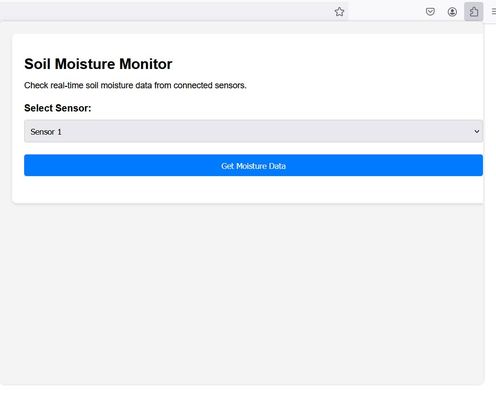Click the Get Moisture Data button
Image resolution: width=496 pixels, height=400 pixels.
click(253, 165)
